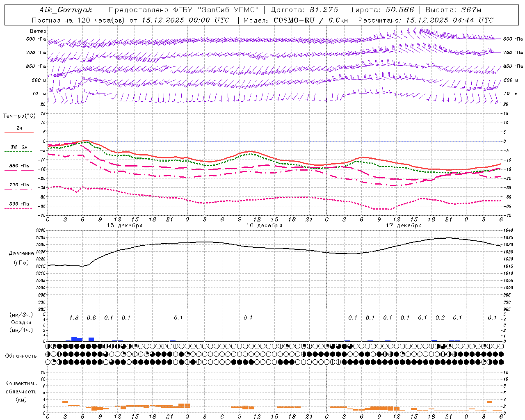Click the 'Конвективн.' label text

pos(21,383)
